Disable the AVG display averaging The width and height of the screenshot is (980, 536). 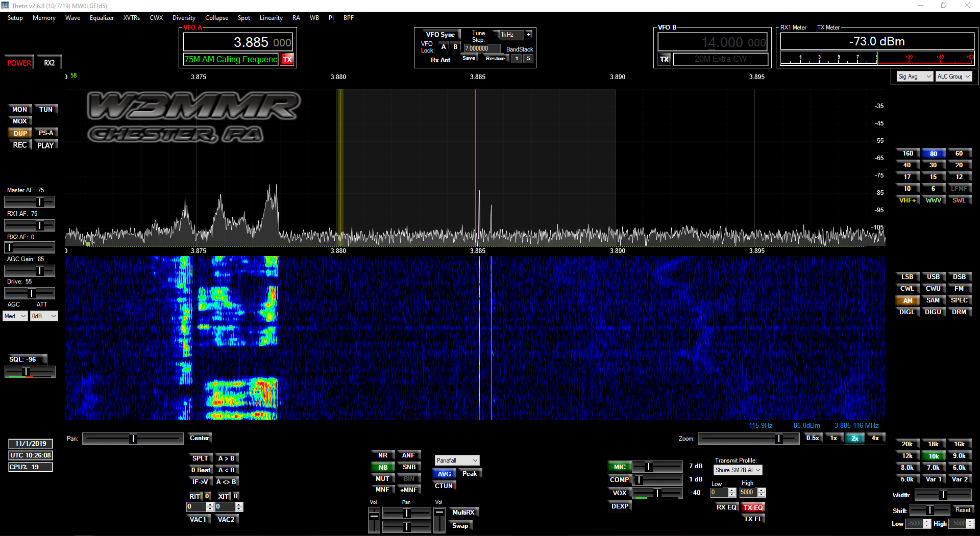[444, 474]
